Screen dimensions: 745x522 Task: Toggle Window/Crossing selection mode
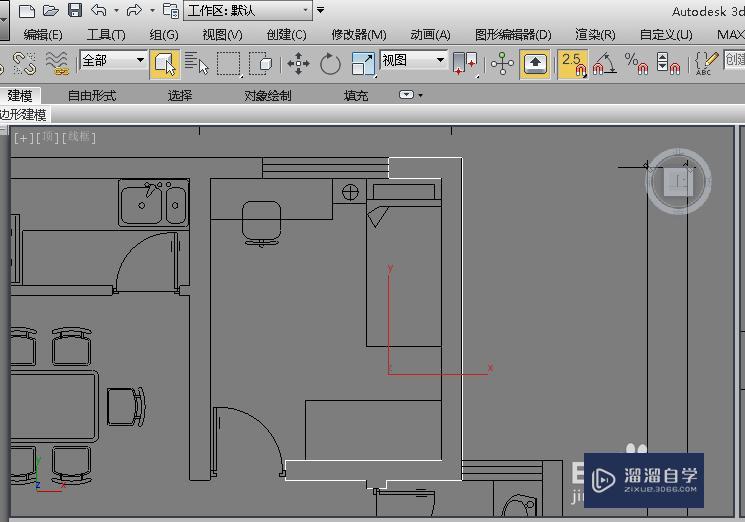(x=260, y=64)
